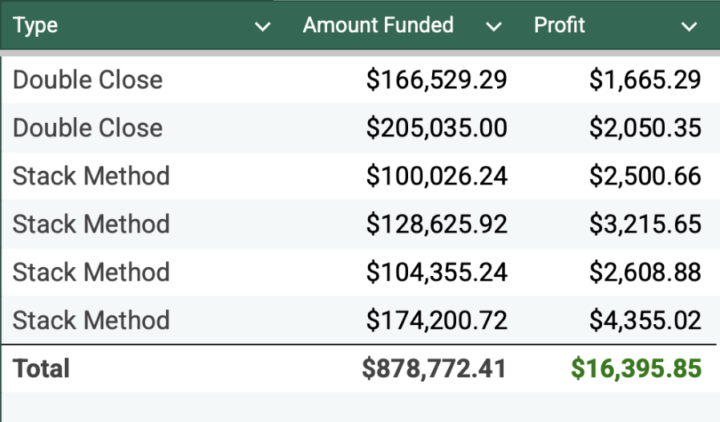Open the Profit column dropdown arrow
Image resolution: width=720 pixels, height=422 pixels.
(x=689, y=27)
